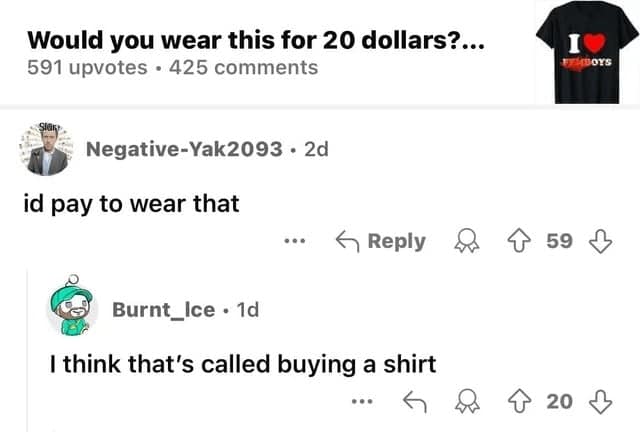
Task: Select reply text about buying a shirt
Action: click(243, 364)
